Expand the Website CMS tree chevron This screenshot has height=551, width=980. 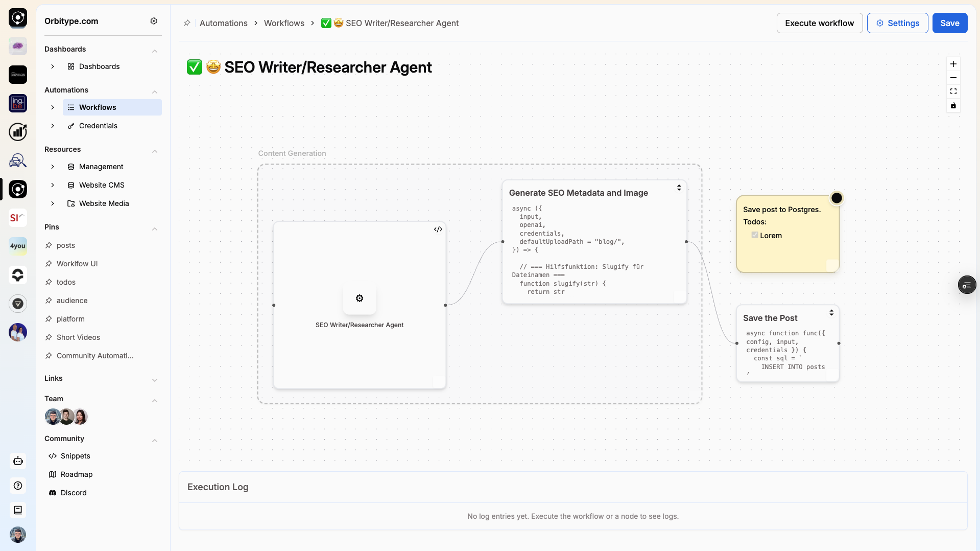point(53,185)
